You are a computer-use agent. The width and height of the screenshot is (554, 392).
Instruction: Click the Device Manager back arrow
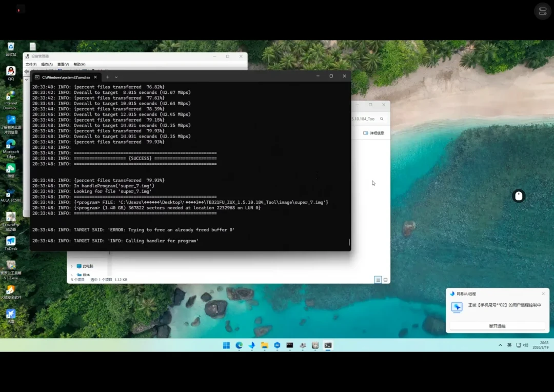pos(27,71)
